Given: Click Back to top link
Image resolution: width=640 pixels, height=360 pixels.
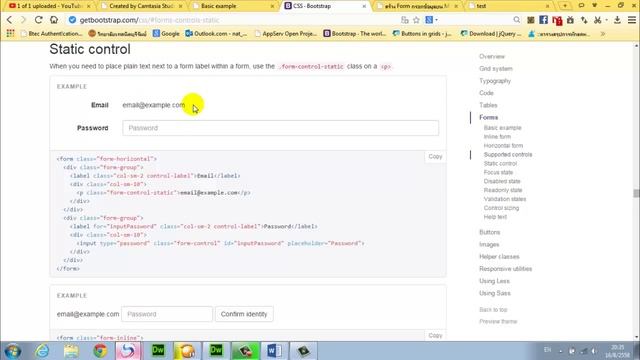Looking at the screenshot, I should click(x=493, y=310).
